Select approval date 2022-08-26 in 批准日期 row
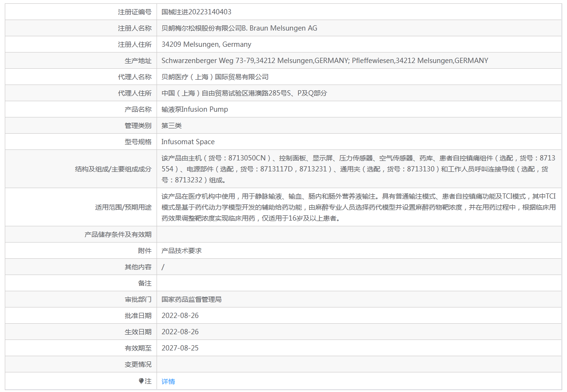The height and width of the screenshot is (392, 567). (180, 316)
